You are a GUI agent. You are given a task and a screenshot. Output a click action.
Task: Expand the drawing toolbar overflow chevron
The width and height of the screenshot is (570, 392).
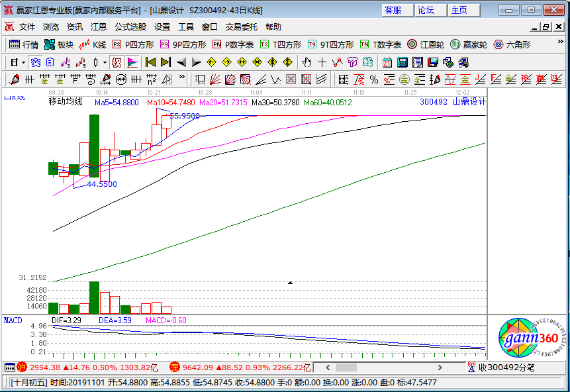point(182,77)
